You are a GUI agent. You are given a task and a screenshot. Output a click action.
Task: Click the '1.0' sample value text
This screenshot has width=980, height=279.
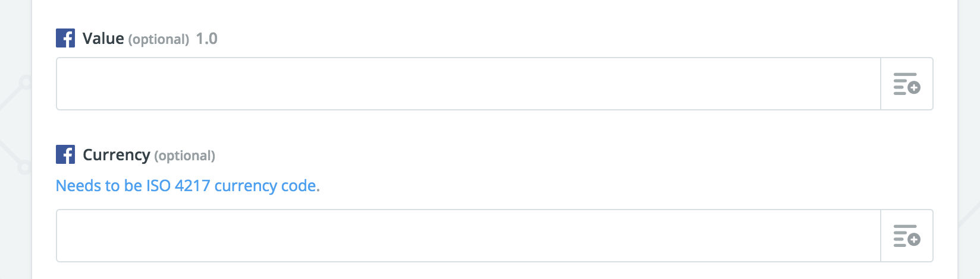click(x=206, y=39)
